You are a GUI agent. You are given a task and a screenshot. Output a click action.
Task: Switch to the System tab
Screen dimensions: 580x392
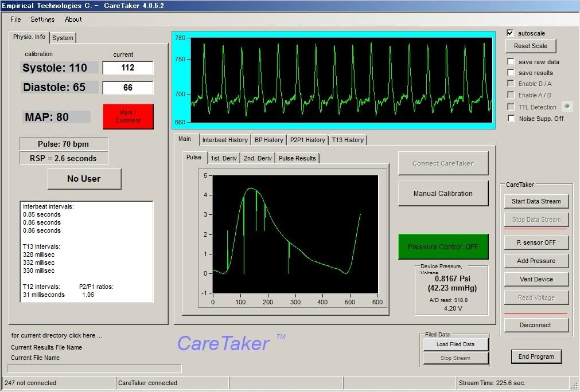[x=63, y=38]
